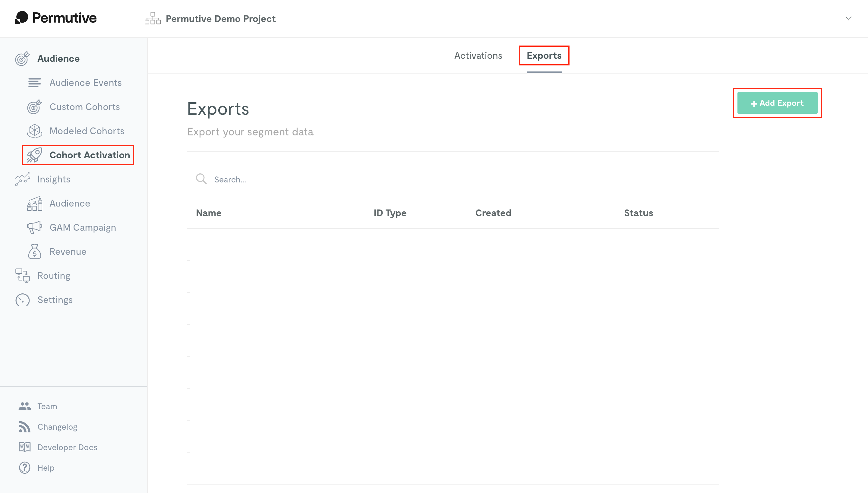Open the Changelog

click(57, 427)
